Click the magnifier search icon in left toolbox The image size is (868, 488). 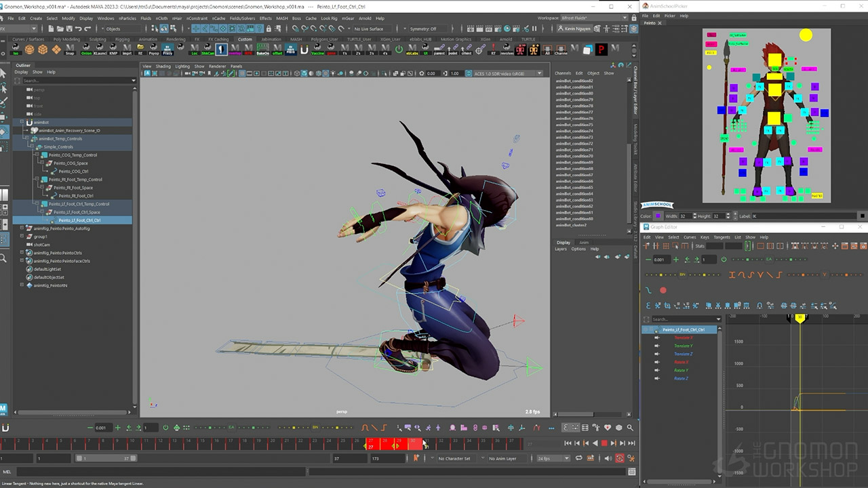coord(4,258)
